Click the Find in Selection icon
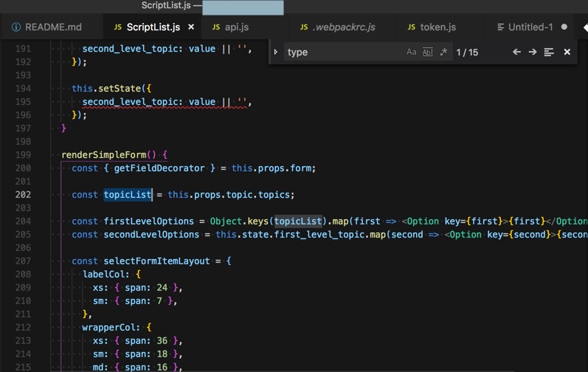This screenshot has height=372, width=588. pyautogui.click(x=549, y=52)
